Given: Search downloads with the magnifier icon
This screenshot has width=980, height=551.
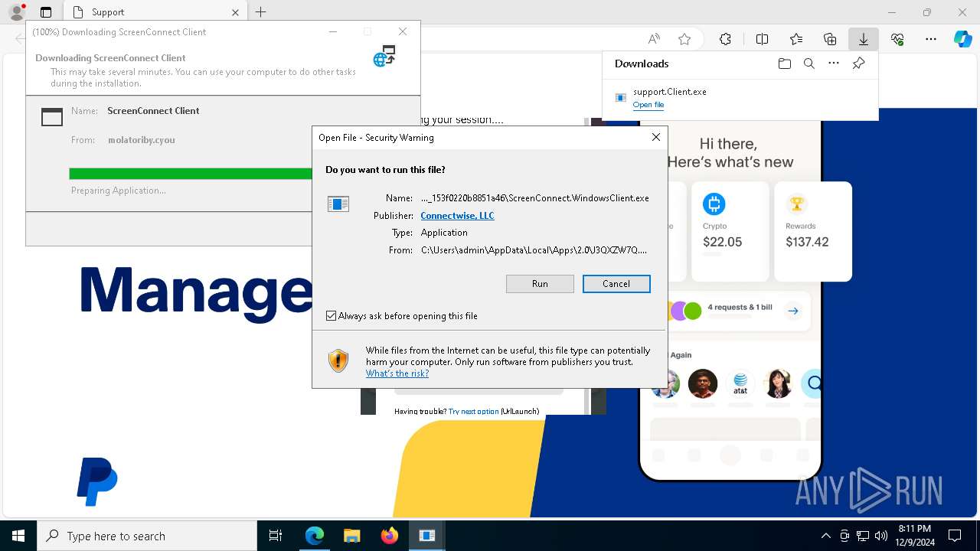Looking at the screenshot, I should tap(808, 64).
